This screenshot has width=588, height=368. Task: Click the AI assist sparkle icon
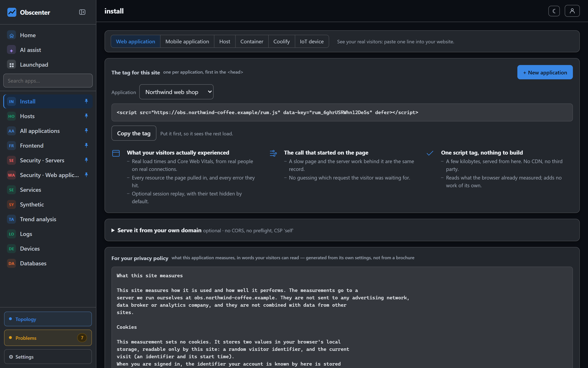coord(11,50)
